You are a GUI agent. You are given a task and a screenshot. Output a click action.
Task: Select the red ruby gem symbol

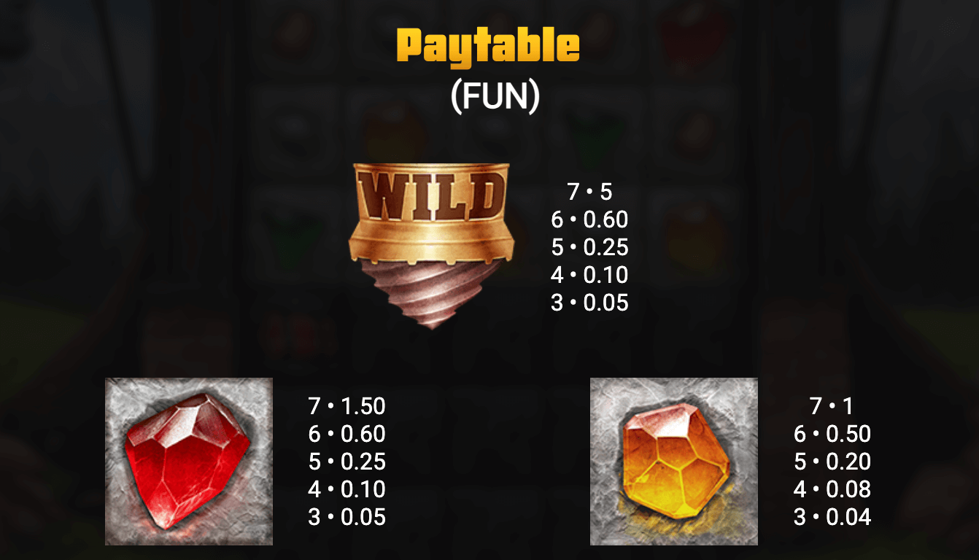click(x=189, y=462)
